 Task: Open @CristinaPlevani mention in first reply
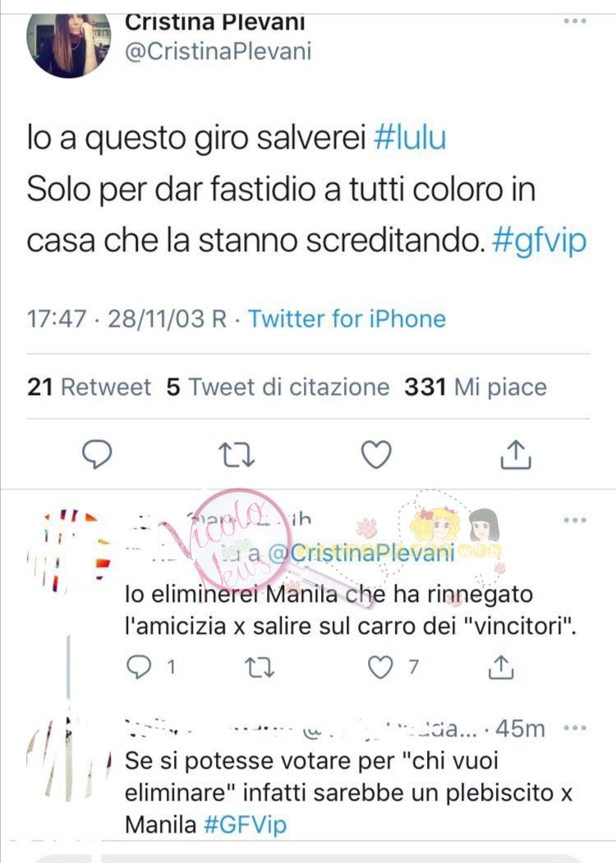point(361,553)
